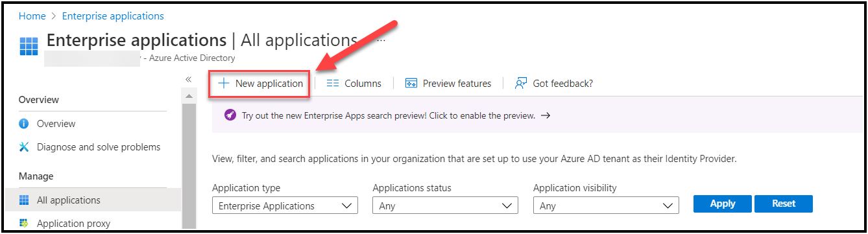Click the Application proxy icon

click(x=24, y=224)
